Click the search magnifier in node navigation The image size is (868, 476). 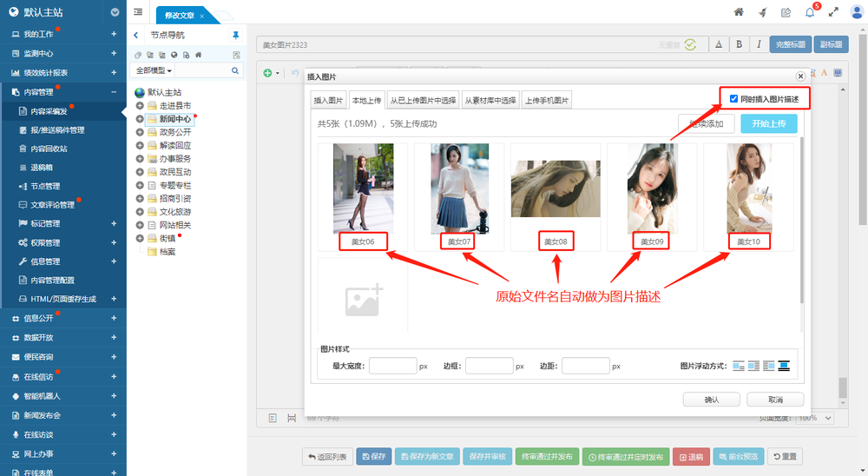pos(235,70)
